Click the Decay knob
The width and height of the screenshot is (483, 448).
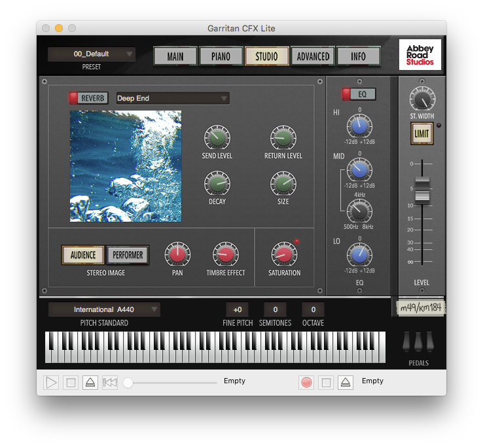217,184
